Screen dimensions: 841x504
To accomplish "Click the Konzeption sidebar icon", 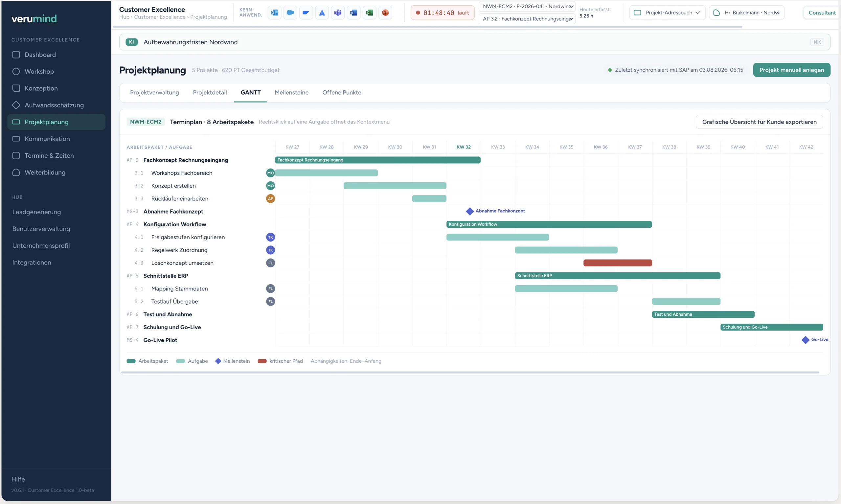I will point(16,88).
